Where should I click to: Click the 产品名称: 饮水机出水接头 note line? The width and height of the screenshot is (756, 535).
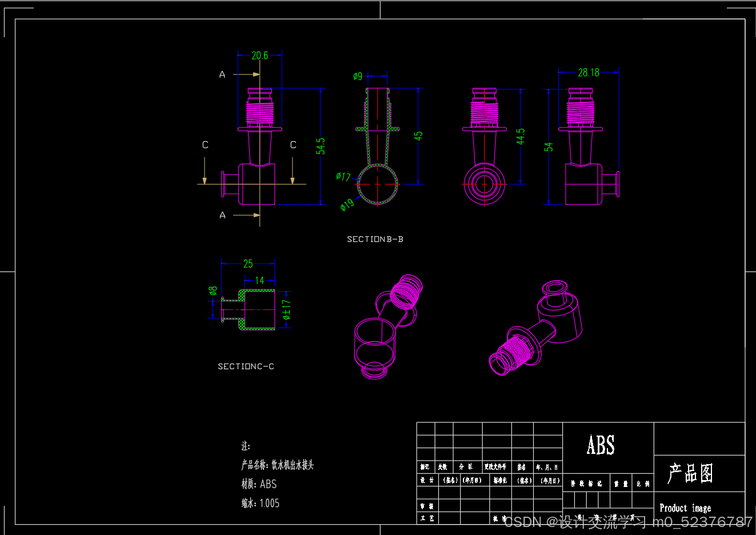coord(278,465)
